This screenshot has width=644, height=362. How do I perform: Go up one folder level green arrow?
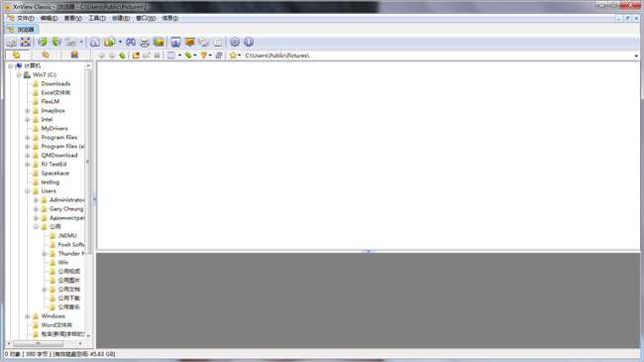click(x=122, y=56)
